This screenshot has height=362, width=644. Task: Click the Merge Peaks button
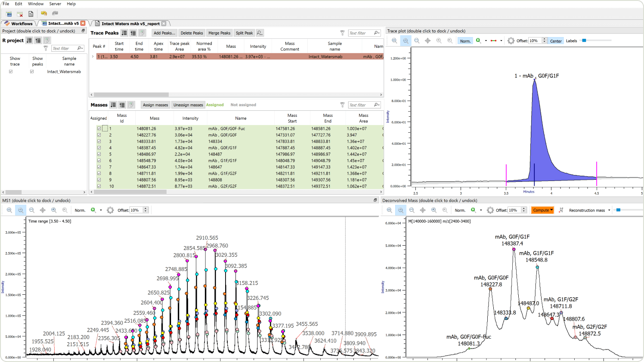pyautogui.click(x=219, y=33)
